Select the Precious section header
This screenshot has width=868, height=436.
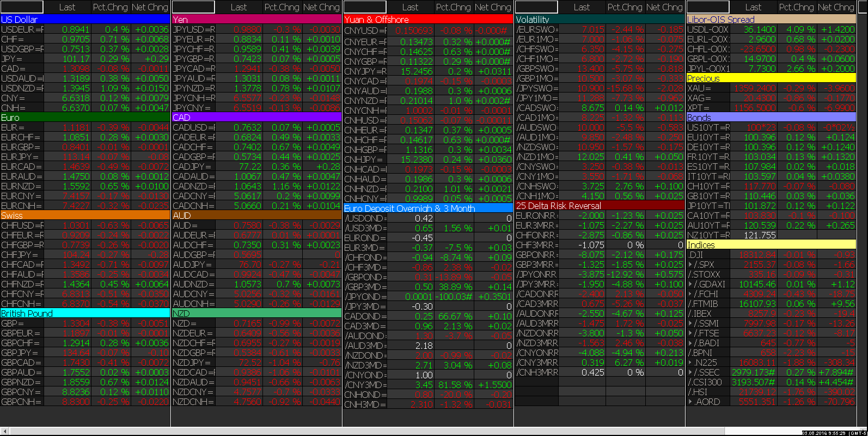coord(771,78)
